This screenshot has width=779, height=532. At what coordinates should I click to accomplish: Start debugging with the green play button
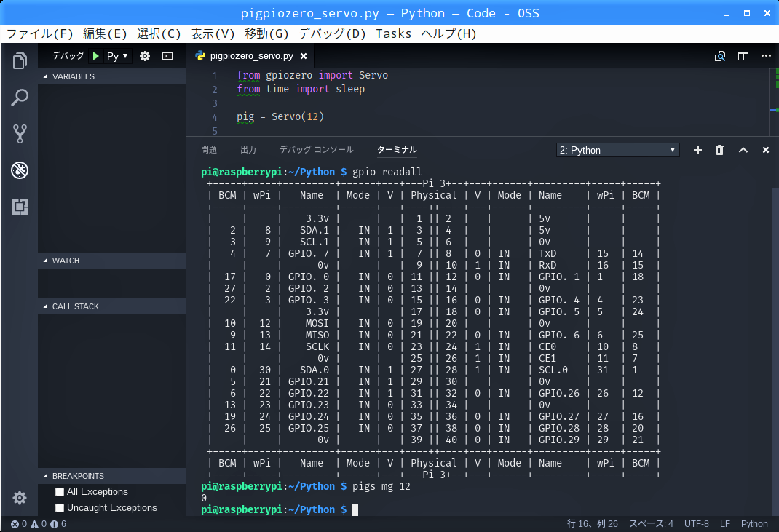(x=96, y=56)
